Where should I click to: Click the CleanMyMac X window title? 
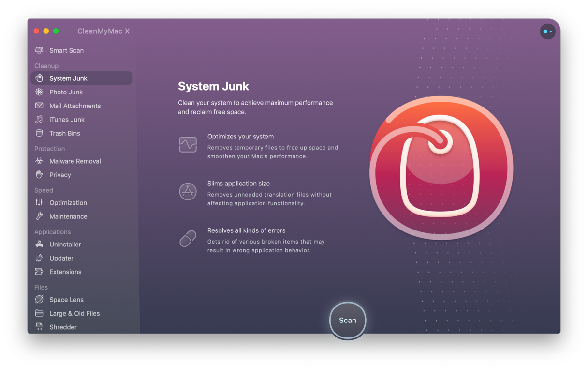coord(103,31)
